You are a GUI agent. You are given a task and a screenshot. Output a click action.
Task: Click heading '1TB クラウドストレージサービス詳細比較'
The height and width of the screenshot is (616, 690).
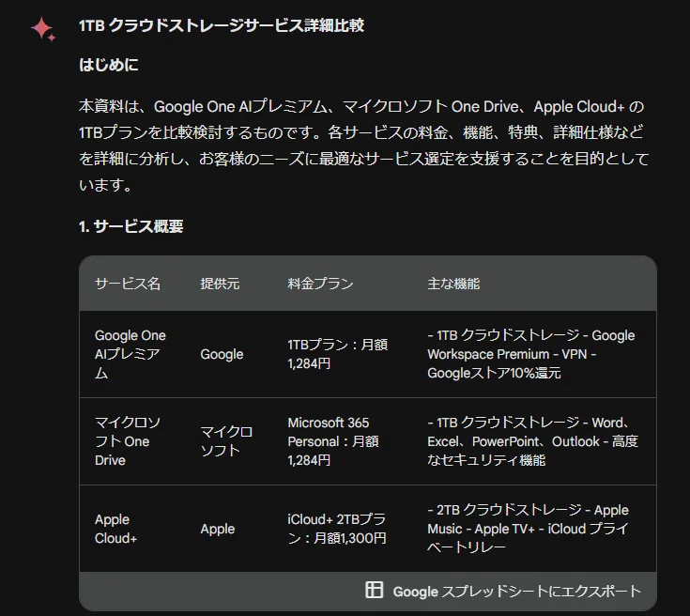pyautogui.click(x=222, y=25)
